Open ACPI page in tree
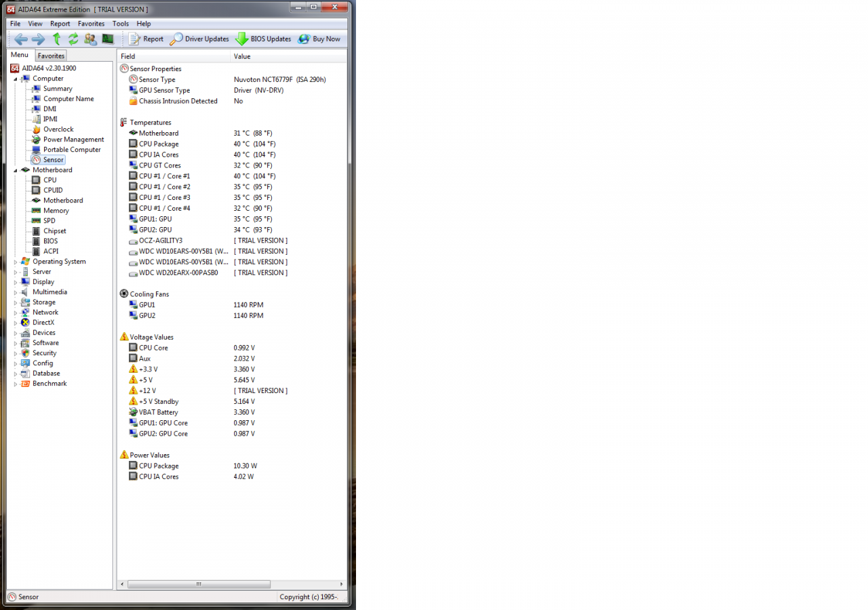The width and height of the screenshot is (868, 610). click(50, 251)
